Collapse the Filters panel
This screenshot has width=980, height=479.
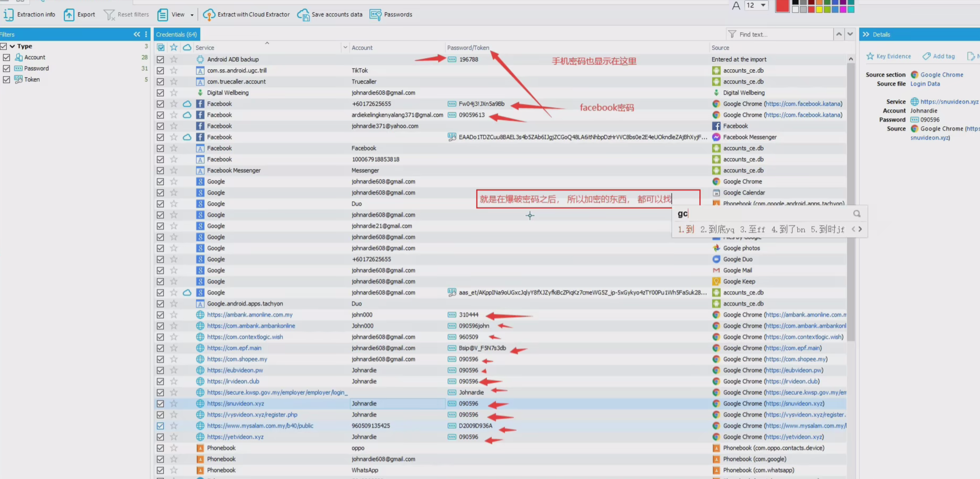[x=137, y=34]
